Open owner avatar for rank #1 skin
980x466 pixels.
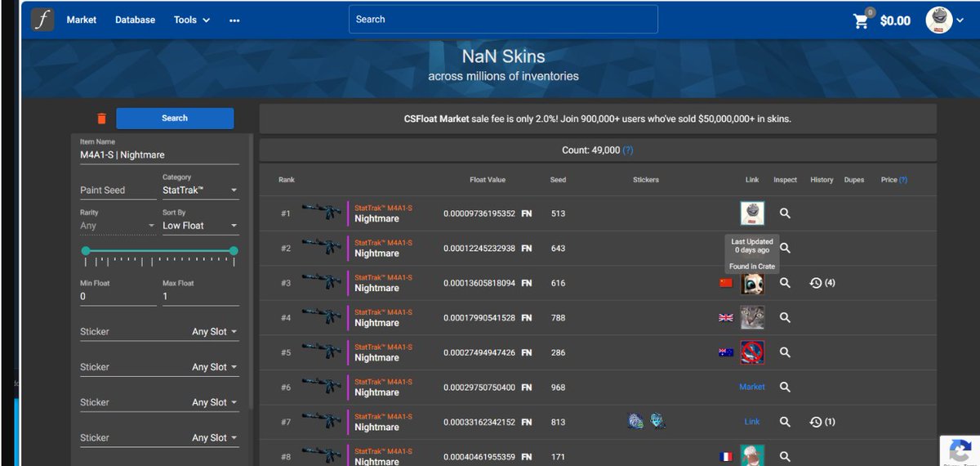752,213
